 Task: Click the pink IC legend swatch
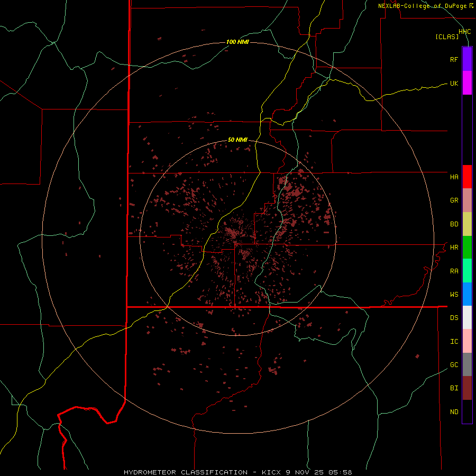[x=467, y=341]
